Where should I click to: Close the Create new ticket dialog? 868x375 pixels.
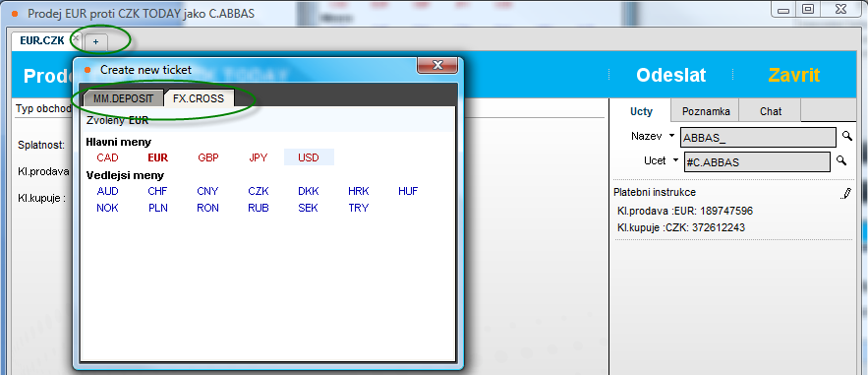436,65
